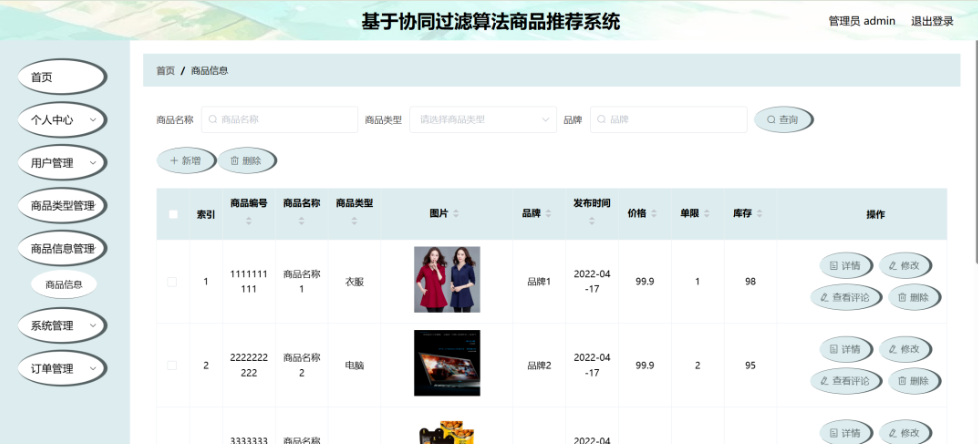The image size is (978, 444).
Task: Sort by the 价格 column sort arrows
Action: (x=654, y=214)
